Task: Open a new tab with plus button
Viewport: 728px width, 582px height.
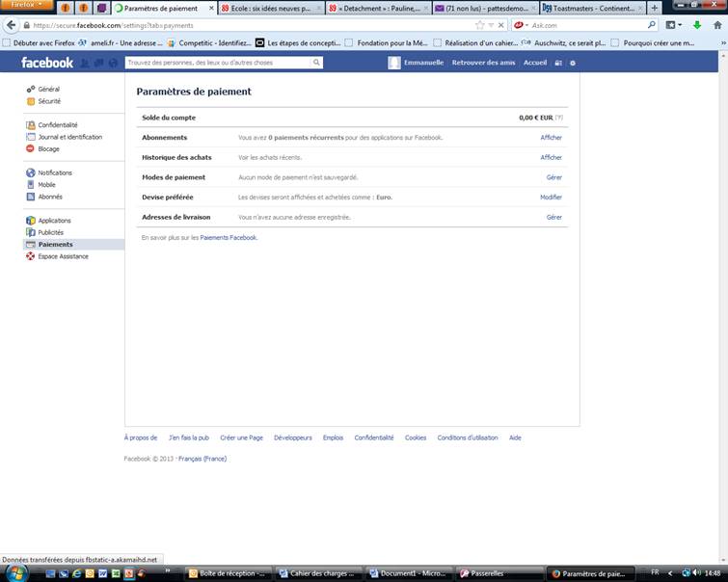Action: 654,8
